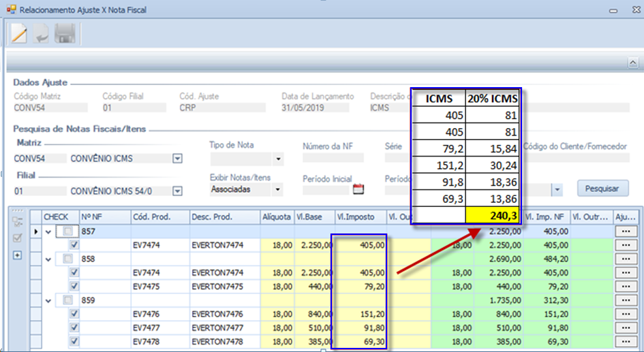Image resolution: width=644 pixels, height=352 pixels.
Task: Open the Matriz CONVÊNIO ICMS dropdown
Action: click(177, 159)
